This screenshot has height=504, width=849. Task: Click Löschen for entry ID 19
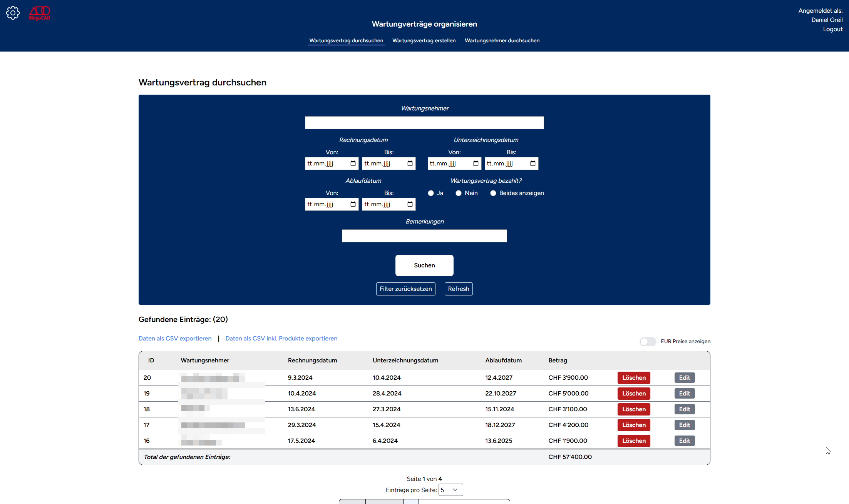[x=633, y=394]
